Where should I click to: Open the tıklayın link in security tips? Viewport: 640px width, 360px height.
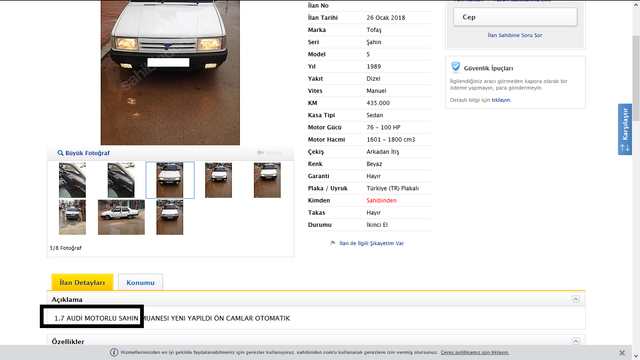501,100
